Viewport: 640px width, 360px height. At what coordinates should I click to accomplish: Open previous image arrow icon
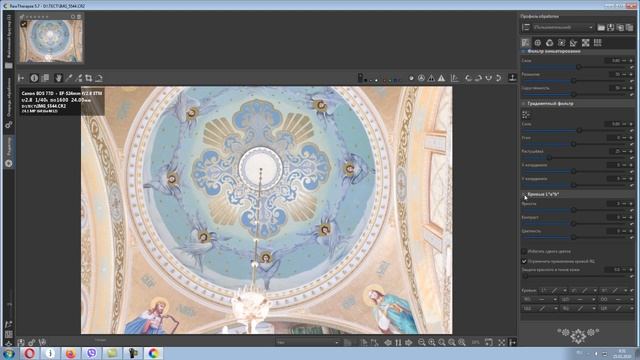(388, 342)
